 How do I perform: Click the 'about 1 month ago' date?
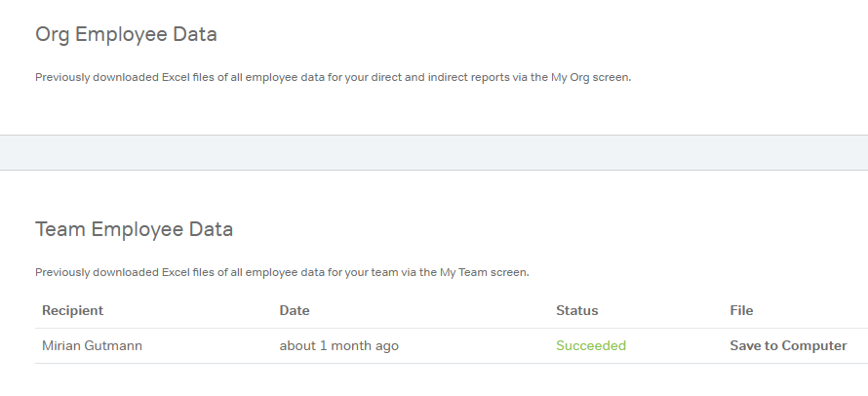click(338, 345)
